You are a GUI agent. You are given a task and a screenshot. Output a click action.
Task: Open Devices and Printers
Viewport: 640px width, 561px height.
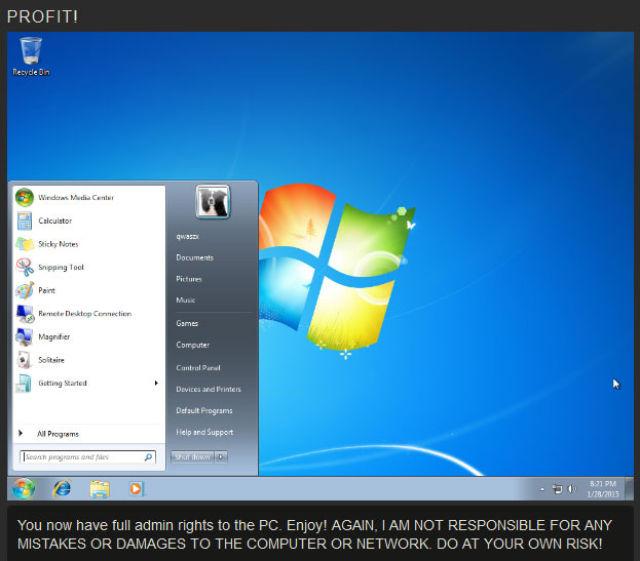(x=208, y=389)
